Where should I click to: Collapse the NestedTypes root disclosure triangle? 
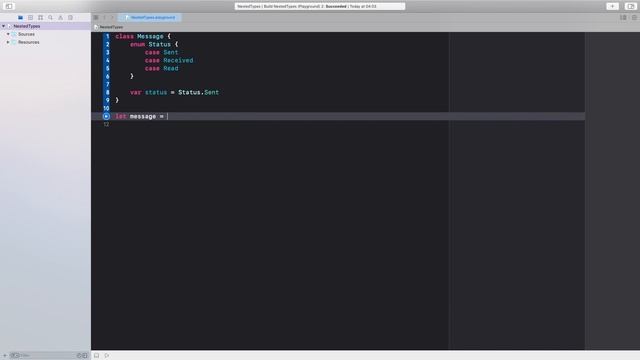4,26
